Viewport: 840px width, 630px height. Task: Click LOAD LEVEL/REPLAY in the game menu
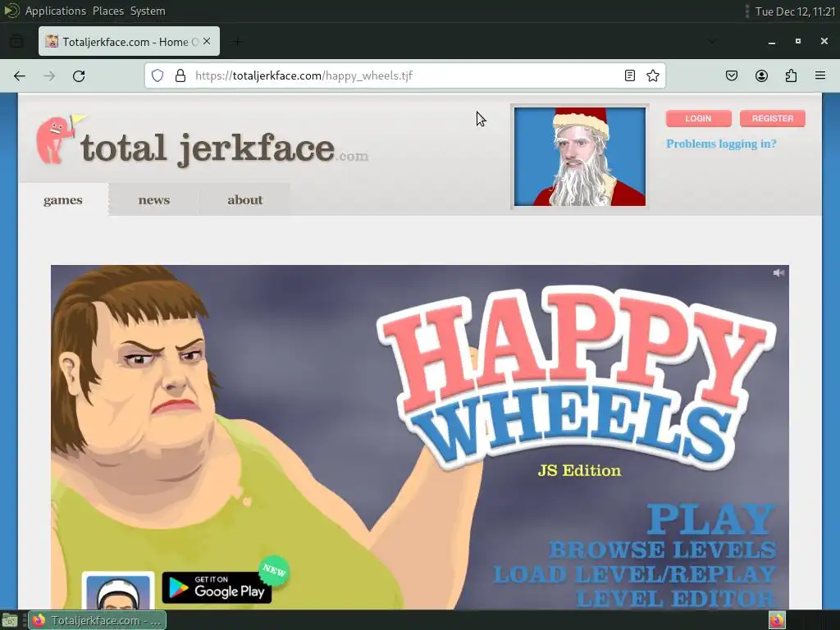coord(634,574)
